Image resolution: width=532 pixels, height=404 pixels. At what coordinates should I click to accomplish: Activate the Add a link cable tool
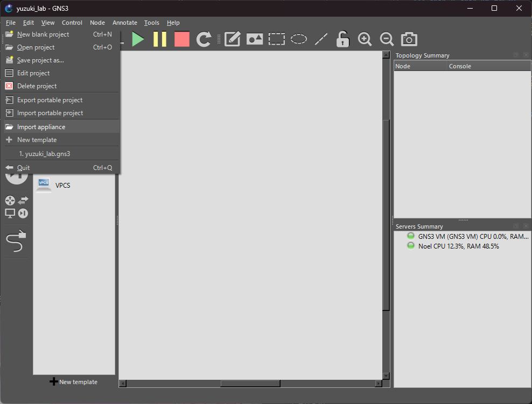tap(16, 241)
